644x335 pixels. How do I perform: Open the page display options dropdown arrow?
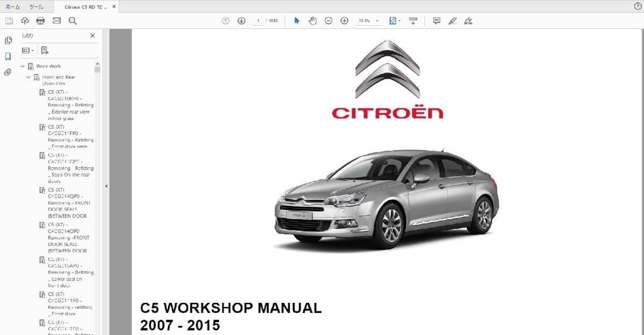pos(399,21)
